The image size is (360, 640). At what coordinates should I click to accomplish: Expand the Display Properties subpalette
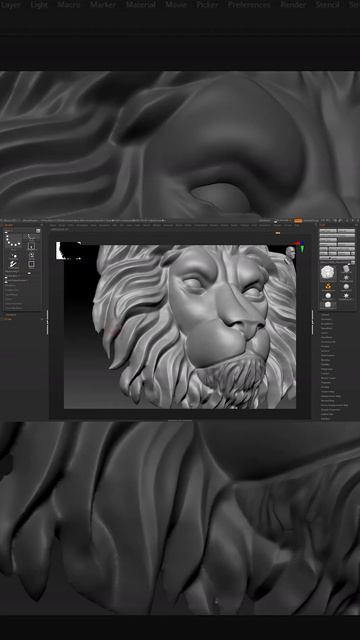click(330, 410)
